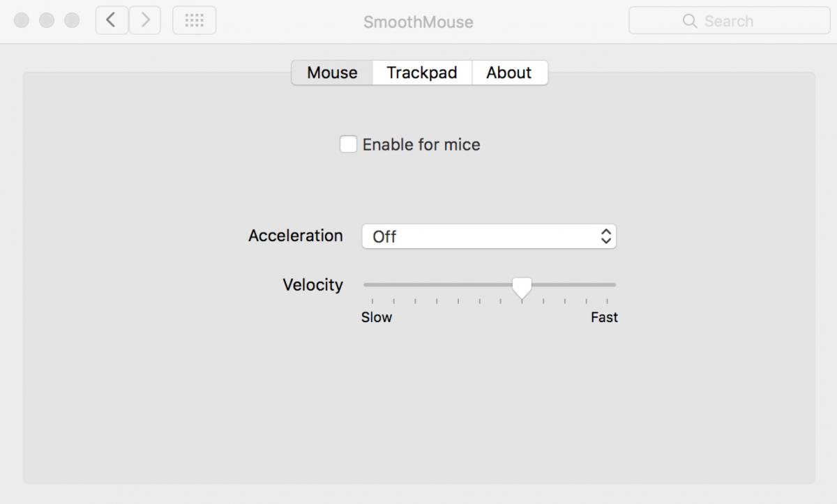Open the About tab
The image size is (837, 504).
click(509, 72)
